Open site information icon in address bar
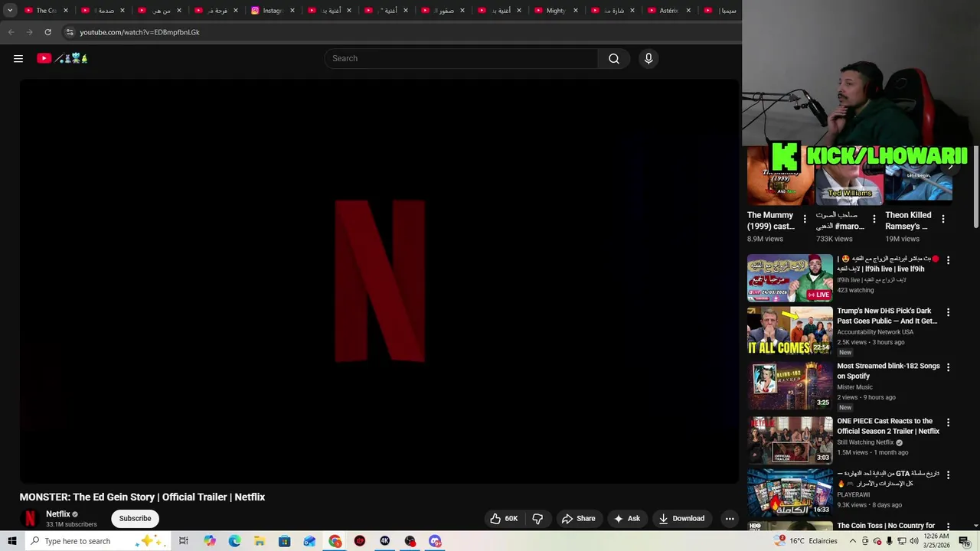The width and height of the screenshot is (980, 551). (70, 32)
